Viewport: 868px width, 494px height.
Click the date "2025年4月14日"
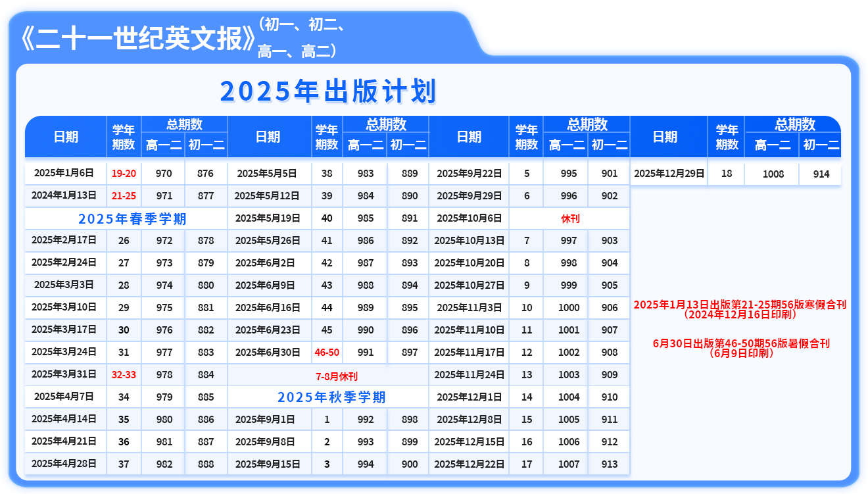pos(64,419)
